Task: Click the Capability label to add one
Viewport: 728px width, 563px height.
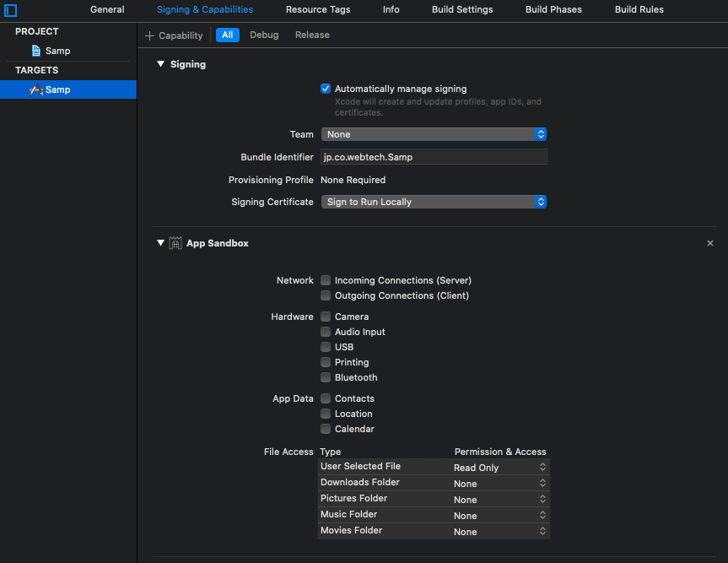Action: (x=181, y=35)
